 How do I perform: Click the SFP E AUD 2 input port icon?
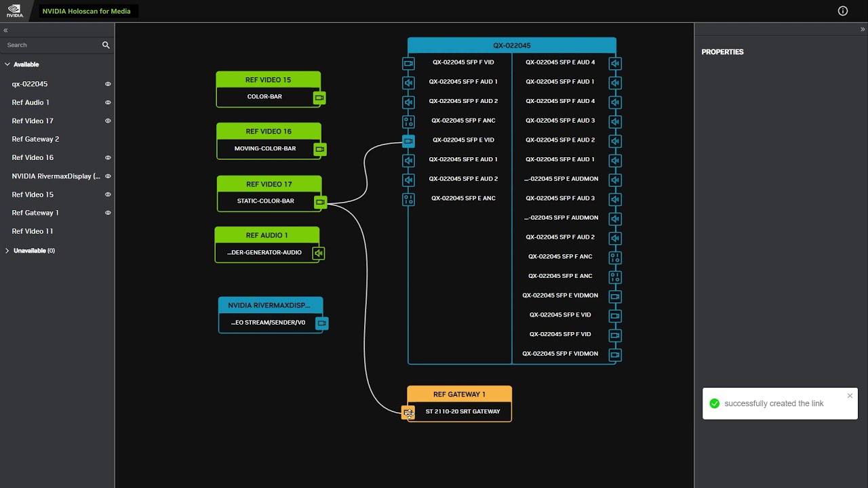click(x=408, y=180)
